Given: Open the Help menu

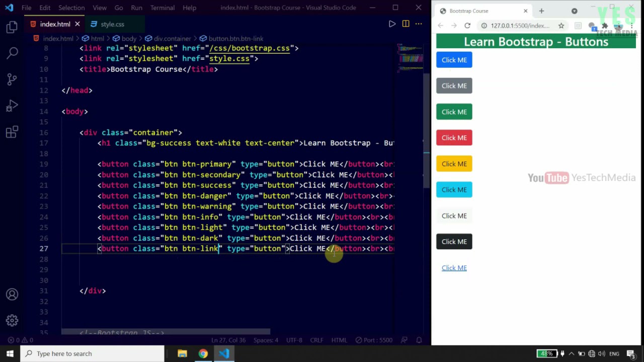Looking at the screenshot, I should [189, 8].
